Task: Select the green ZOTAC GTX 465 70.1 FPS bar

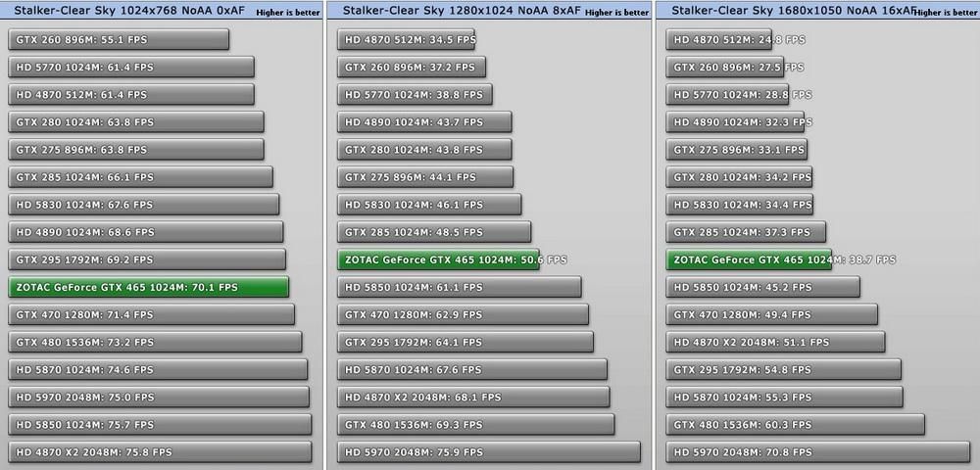Action: coord(149,287)
